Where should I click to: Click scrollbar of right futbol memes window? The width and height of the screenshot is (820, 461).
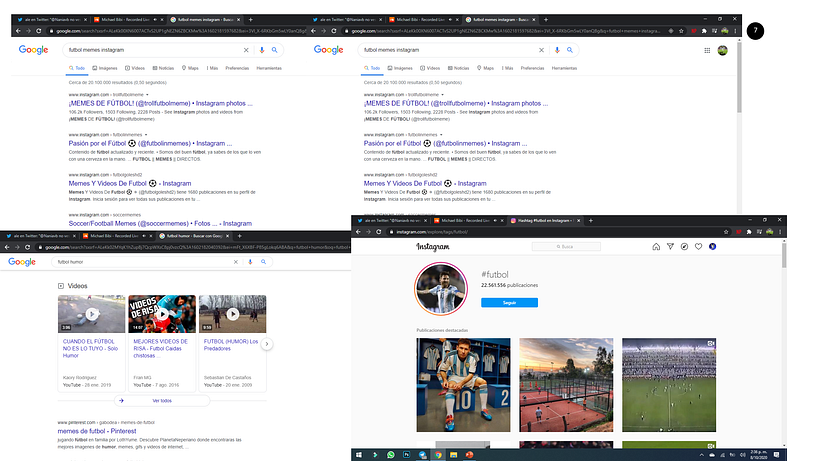[x=739, y=76]
